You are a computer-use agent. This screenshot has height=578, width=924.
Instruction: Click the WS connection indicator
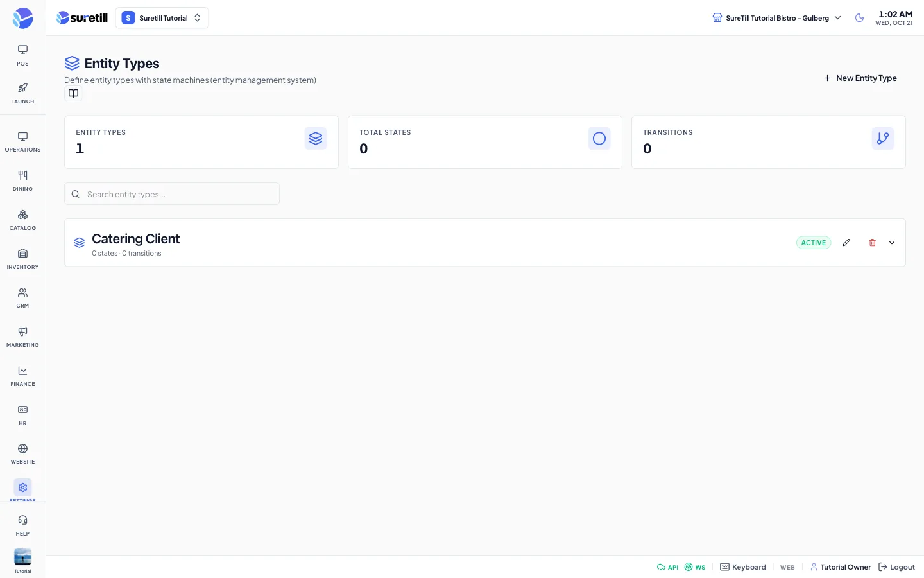[695, 567]
